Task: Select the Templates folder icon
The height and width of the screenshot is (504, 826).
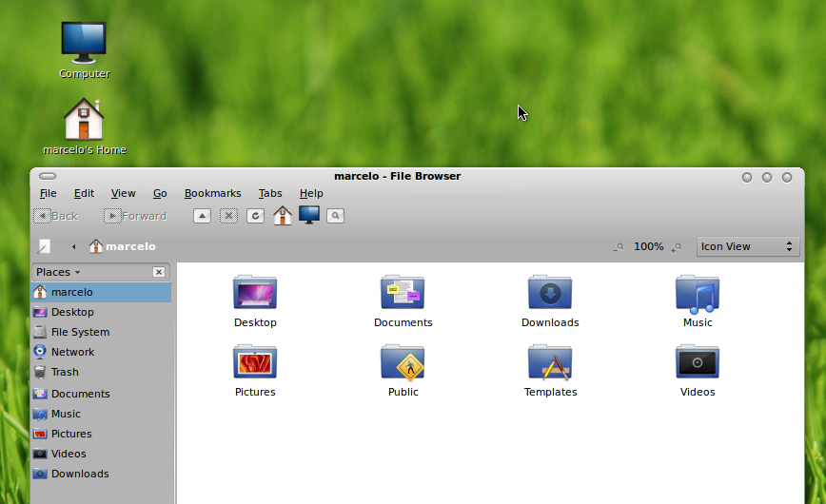Action: [550, 362]
